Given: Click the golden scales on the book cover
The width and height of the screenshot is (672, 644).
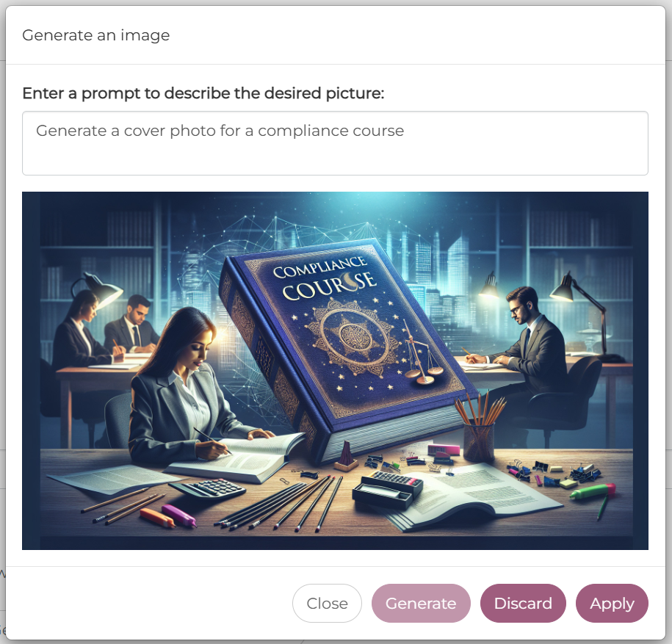Looking at the screenshot, I should pos(422,358).
